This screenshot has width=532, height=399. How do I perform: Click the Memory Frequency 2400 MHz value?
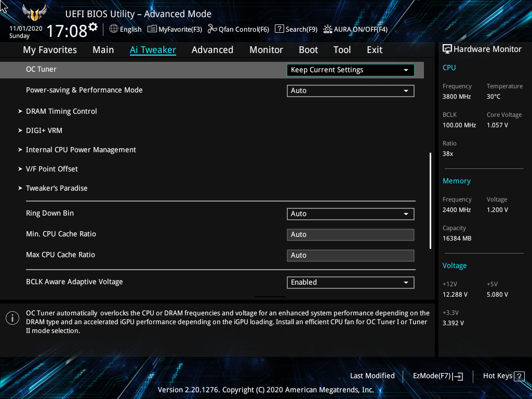(x=456, y=210)
